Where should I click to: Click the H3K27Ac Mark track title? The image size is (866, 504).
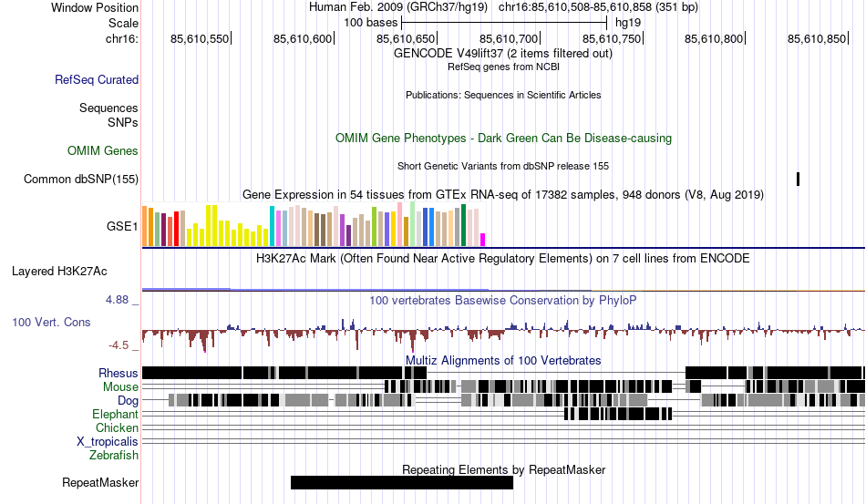tap(503, 258)
